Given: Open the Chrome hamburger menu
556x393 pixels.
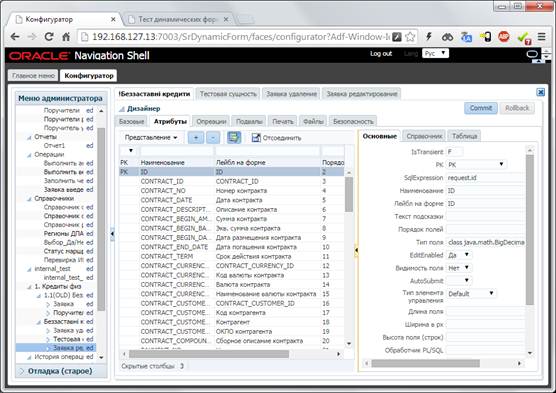Looking at the screenshot, I should [x=541, y=37].
